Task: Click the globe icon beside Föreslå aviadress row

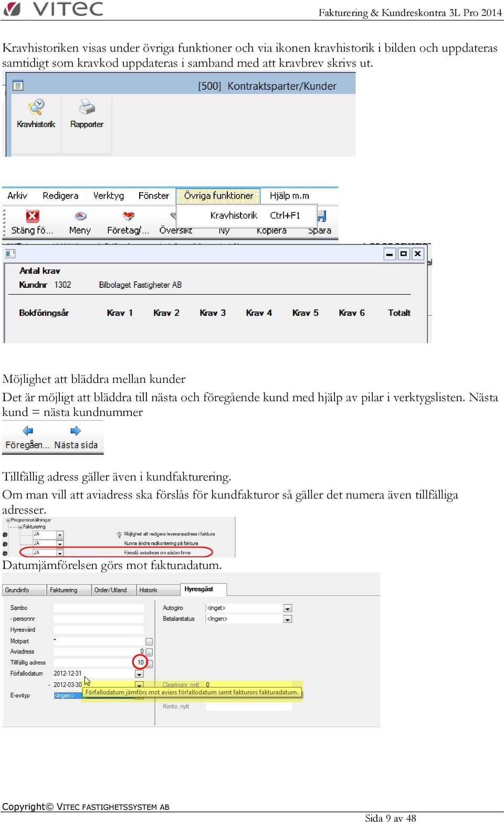Action: pos(5,553)
